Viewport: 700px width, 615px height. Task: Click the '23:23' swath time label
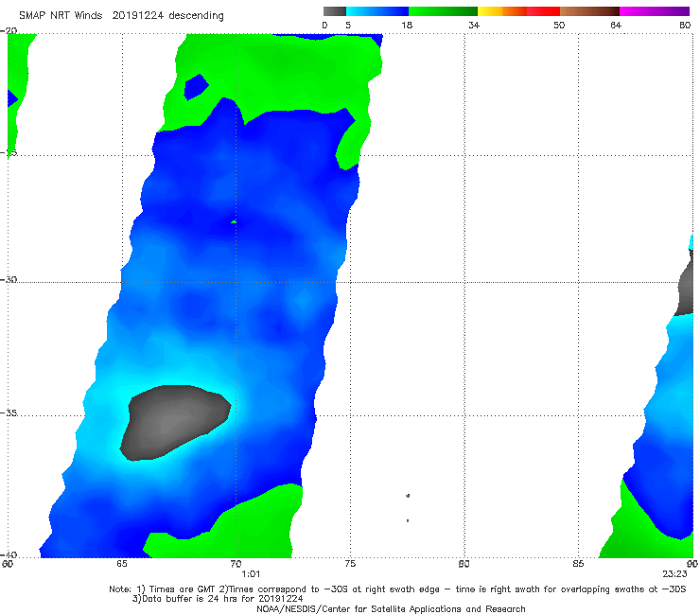tap(674, 574)
